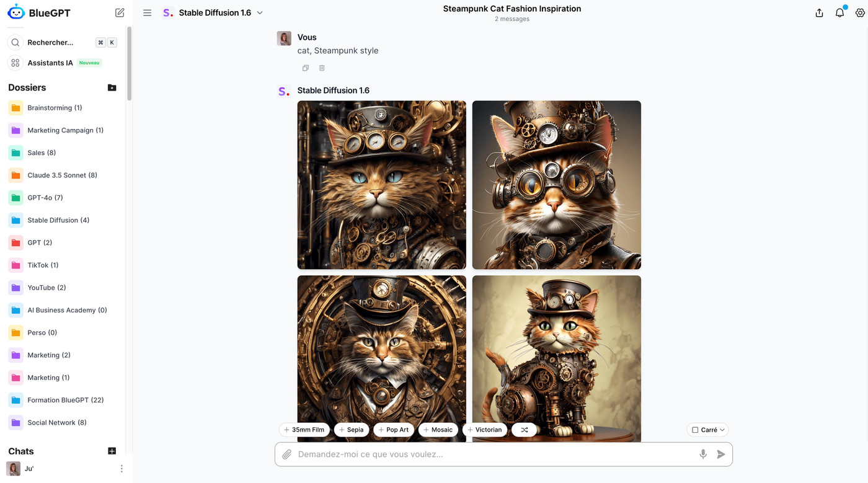The width and height of the screenshot is (868, 483).
Task: Shuffle styles with the shuffle icon
Action: [524, 429]
